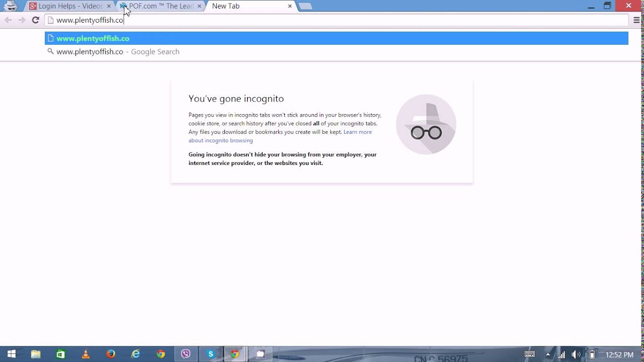
Task: Open the volume speaker tray icon
Action: pos(576,354)
